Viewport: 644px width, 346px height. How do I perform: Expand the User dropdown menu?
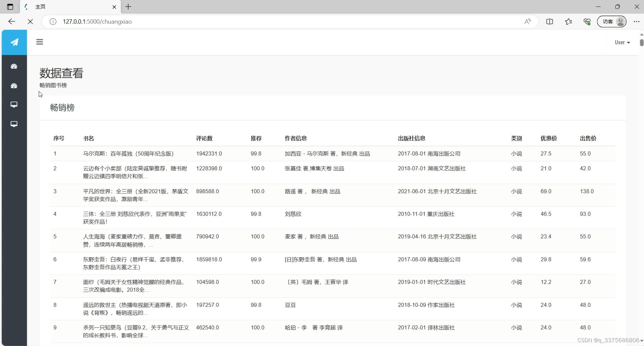point(622,42)
